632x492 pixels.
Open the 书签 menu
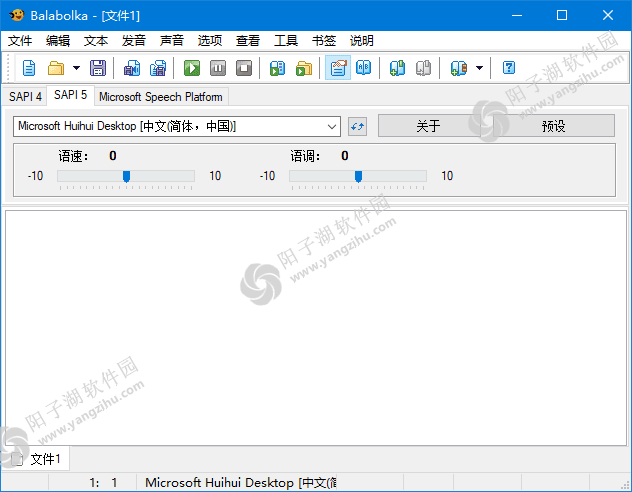click(x=324, y=41)
